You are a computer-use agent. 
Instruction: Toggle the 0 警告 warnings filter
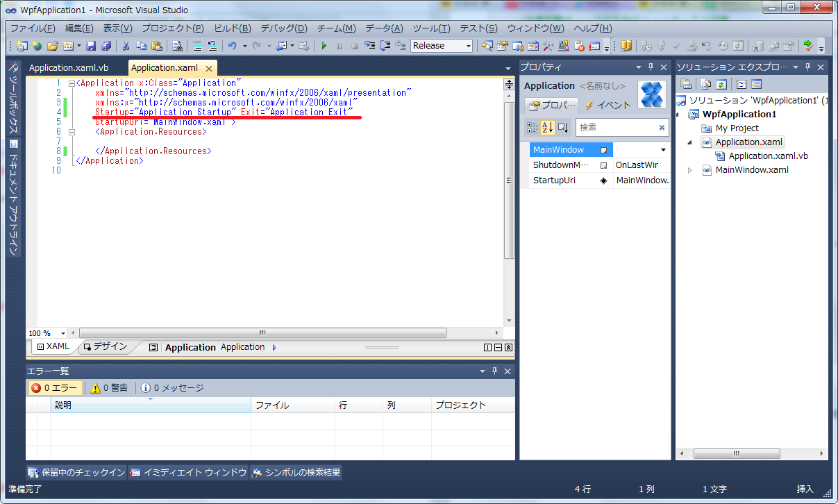[110, 388]
